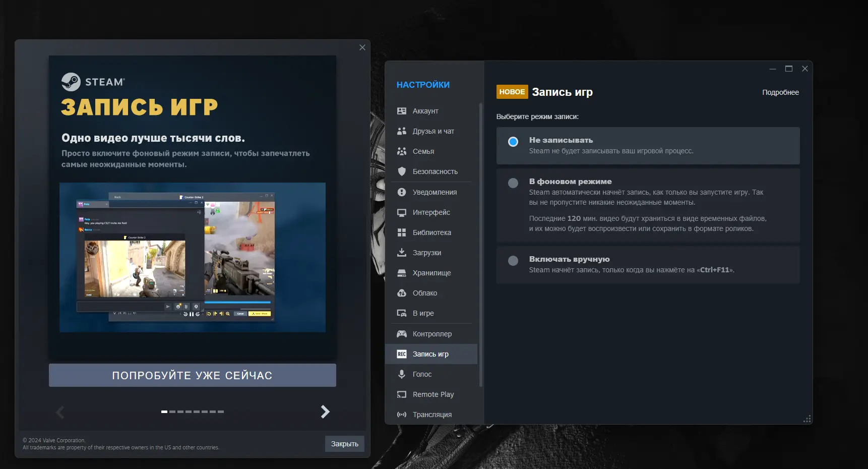Switch to the Интерфейс settings section
Image resolution: width=868 pixels, height=469 pixels.
pyautogui.click(x=431, y=212)
